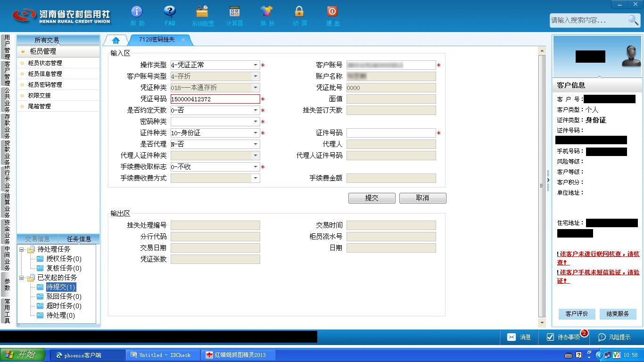The height and width of the screenshot is (362, 644).
Task: Collapse the 已发起的任务 tree node
Action: (22, 278)
